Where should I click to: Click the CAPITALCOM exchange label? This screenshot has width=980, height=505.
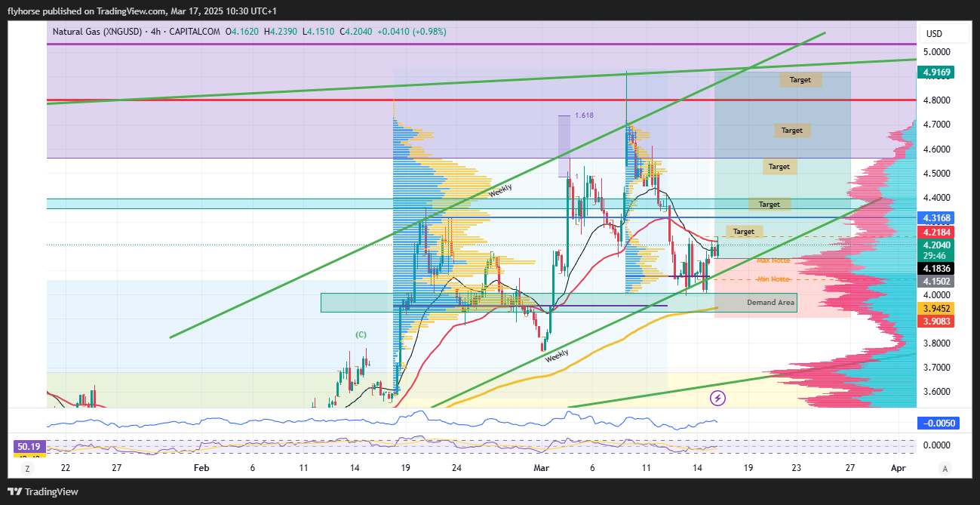[195, 32]
